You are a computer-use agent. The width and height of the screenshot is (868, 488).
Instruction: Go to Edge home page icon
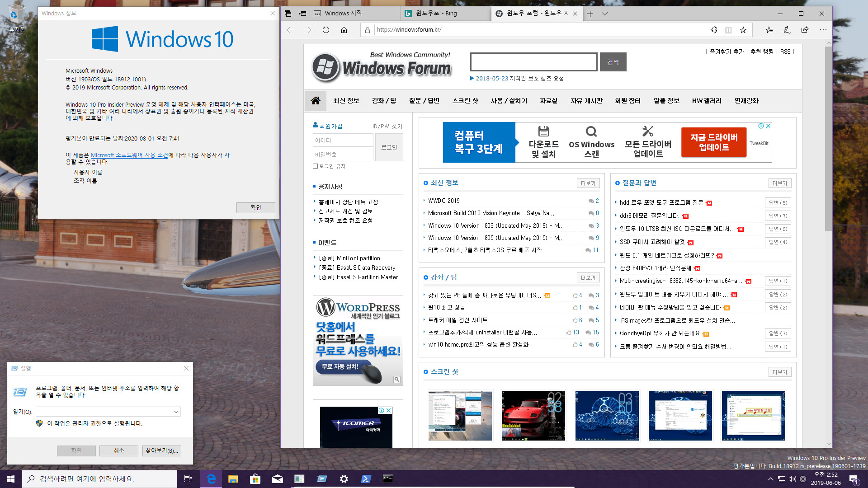pos(344,30)
